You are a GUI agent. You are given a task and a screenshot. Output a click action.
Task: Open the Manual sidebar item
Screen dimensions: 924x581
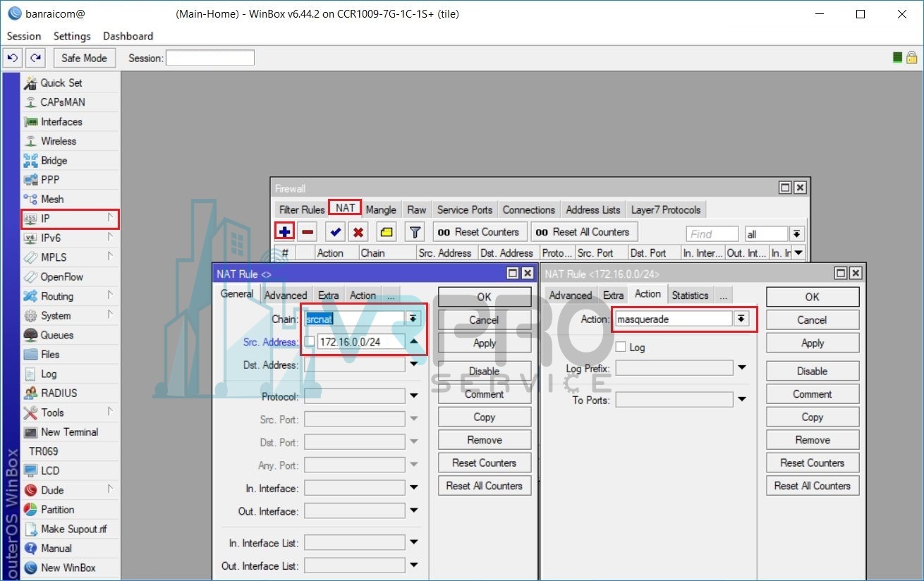[x=56, y=548]
